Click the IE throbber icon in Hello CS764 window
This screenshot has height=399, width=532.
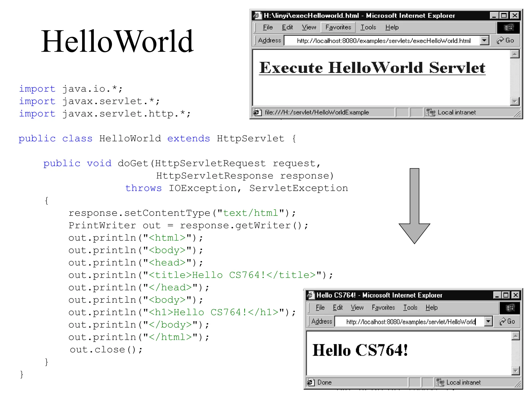[510, 308]
